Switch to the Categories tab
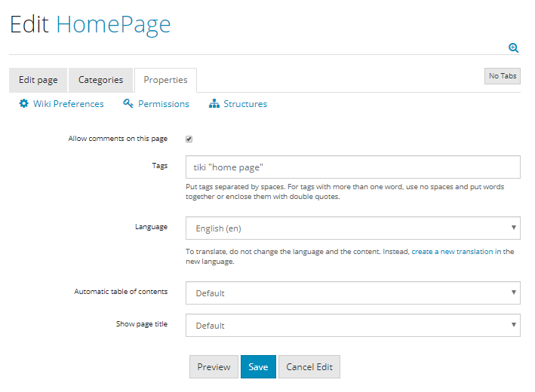Image resolution: width=535 pixels, height=392 pixels. click(x=101, y=80)
